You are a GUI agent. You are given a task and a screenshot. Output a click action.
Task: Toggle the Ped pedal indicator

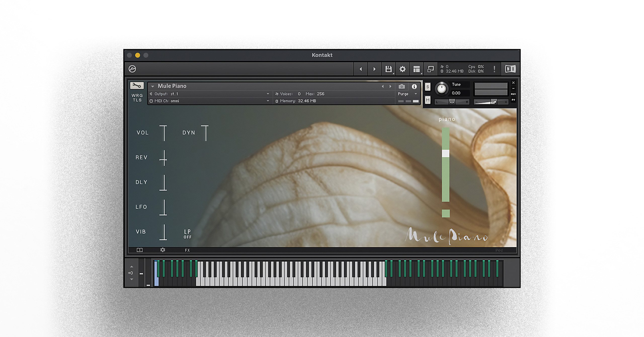[x=499, y=250]
